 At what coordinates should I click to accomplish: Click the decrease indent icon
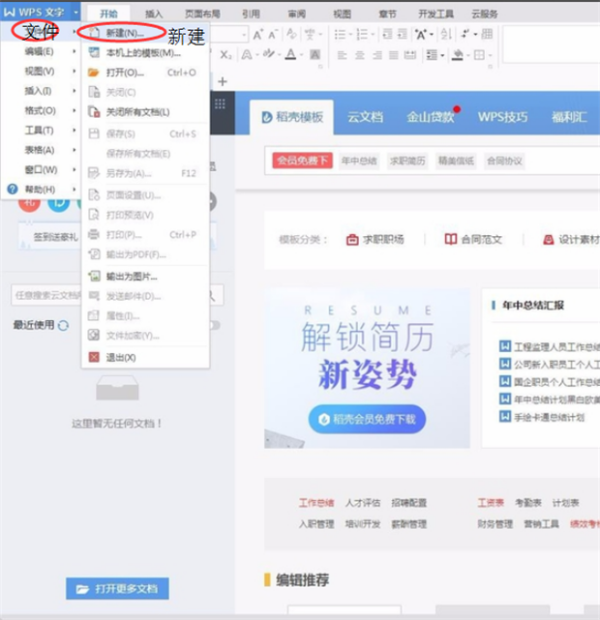point(387,34)
